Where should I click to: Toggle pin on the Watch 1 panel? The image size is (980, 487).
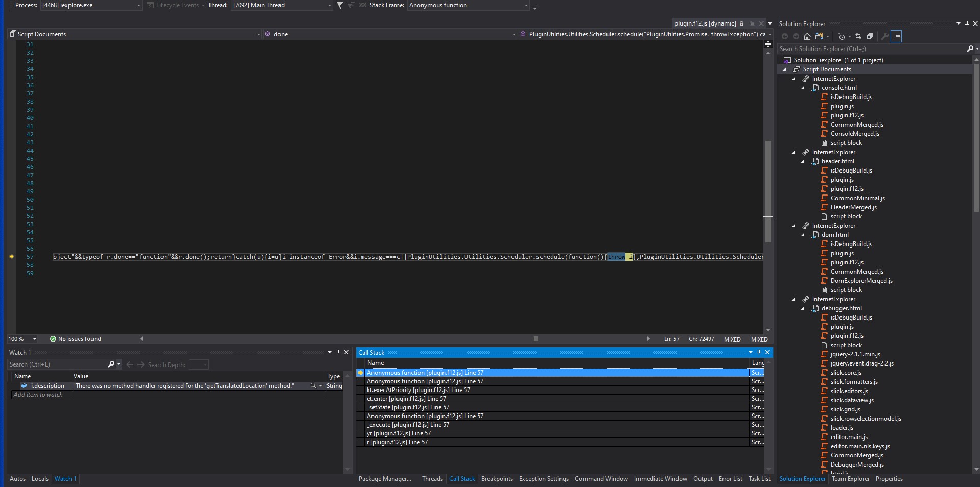[338, 352]
